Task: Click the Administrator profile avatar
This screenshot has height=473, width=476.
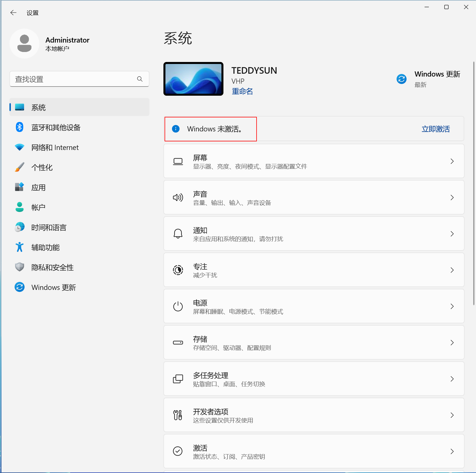Action: pyautogui.click(x=24, y=43)
